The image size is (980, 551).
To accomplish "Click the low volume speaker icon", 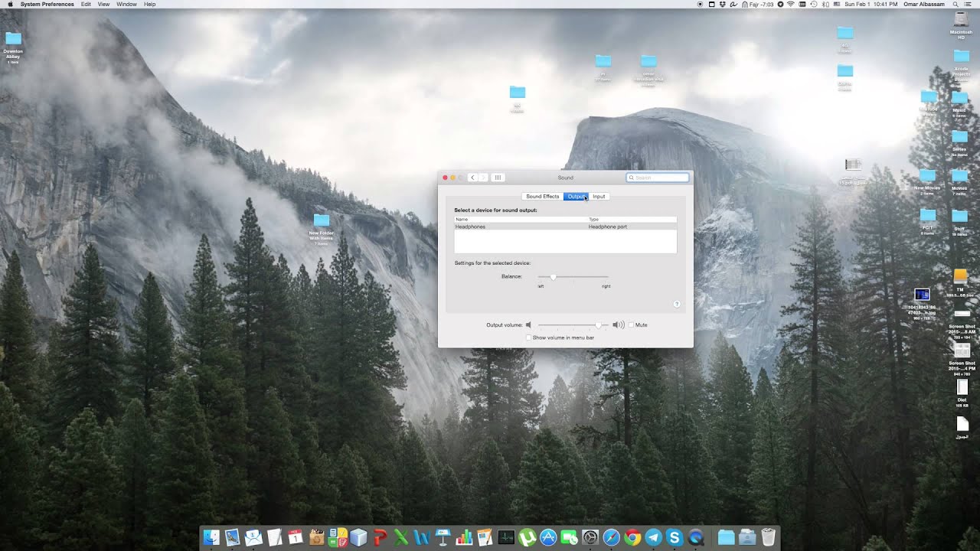I will pyautogui.click(x=528, y=325).
